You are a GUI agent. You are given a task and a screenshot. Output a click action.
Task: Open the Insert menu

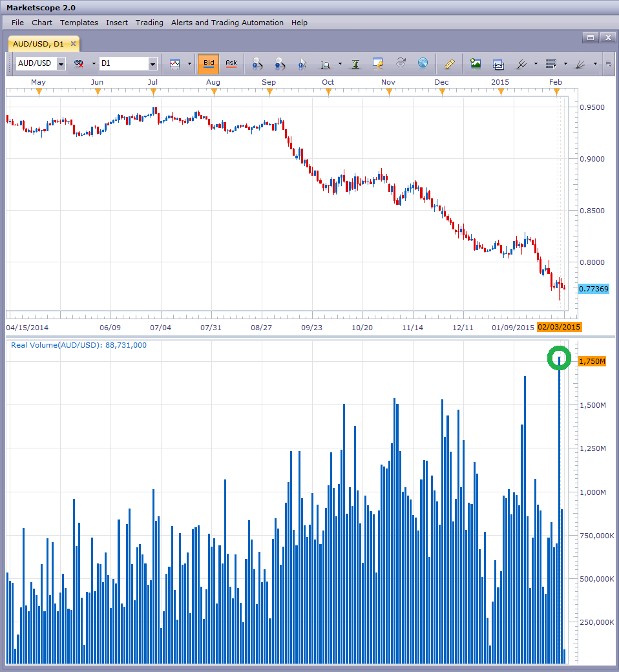(117, 23)
